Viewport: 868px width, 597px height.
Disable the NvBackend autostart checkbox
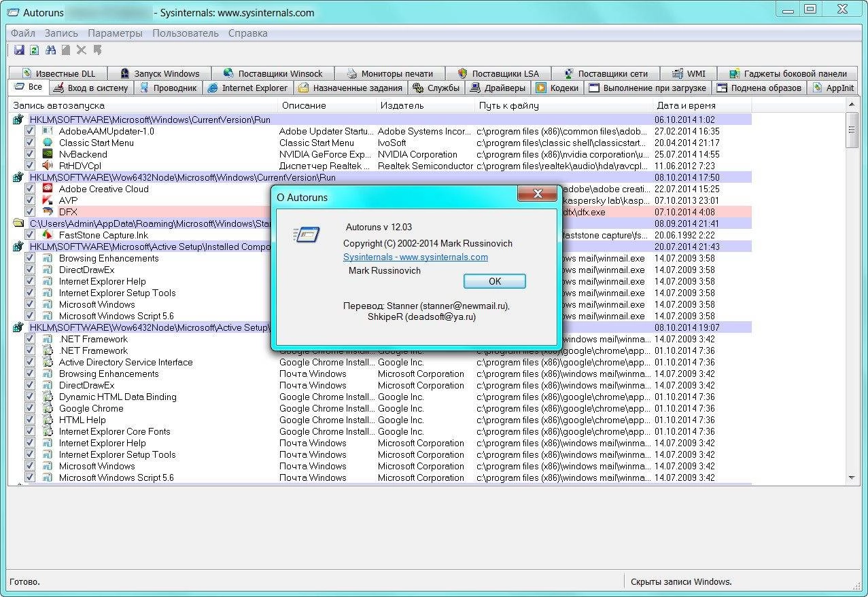tap(30, 154)
